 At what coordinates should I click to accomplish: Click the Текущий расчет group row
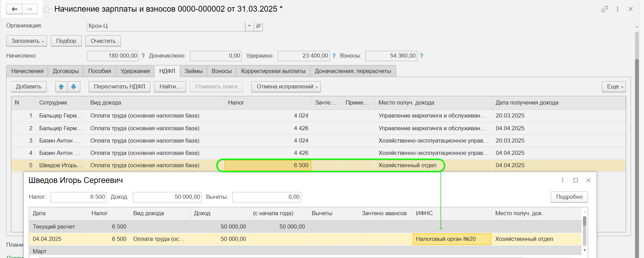tap(306, 226)
